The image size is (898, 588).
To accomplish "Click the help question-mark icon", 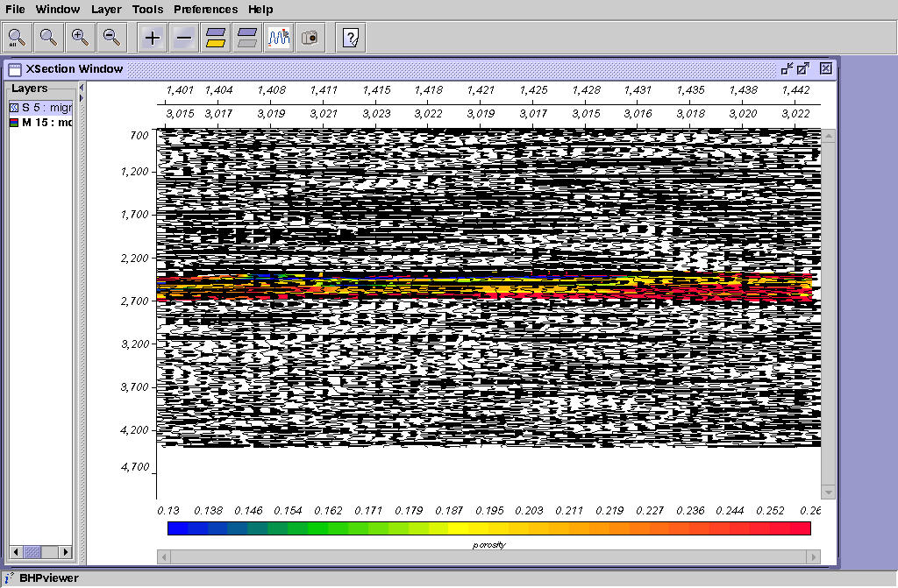I will pyautogui.click(x=350, y=38).
